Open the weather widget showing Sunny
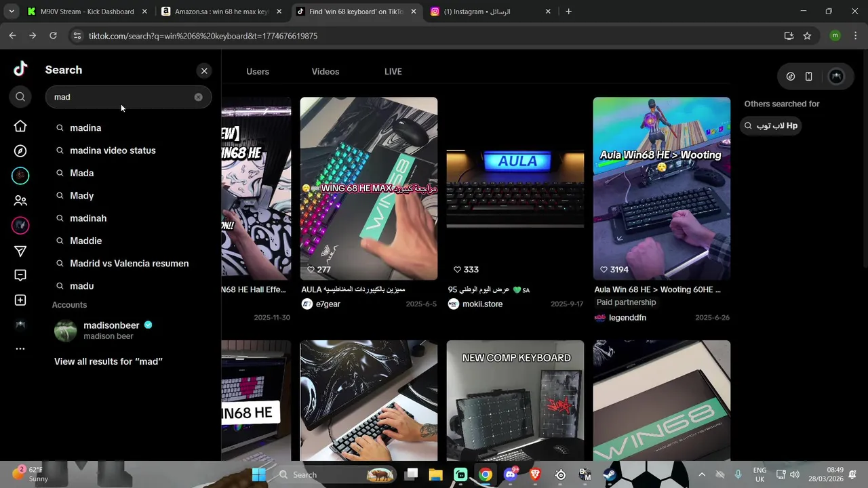The image size is (868, 488). point(31,474)
